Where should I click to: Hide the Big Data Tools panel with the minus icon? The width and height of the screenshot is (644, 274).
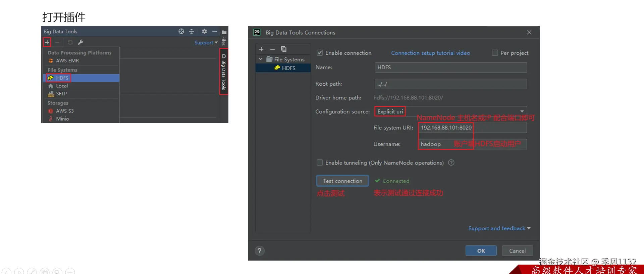[x=215, y=31]
